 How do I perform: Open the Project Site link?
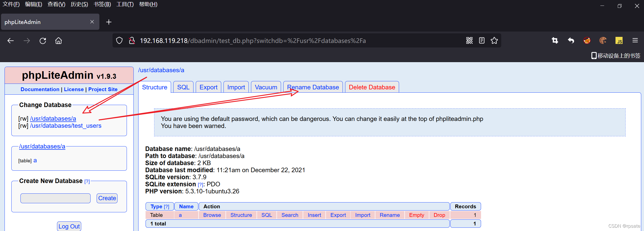click(103, 89)
